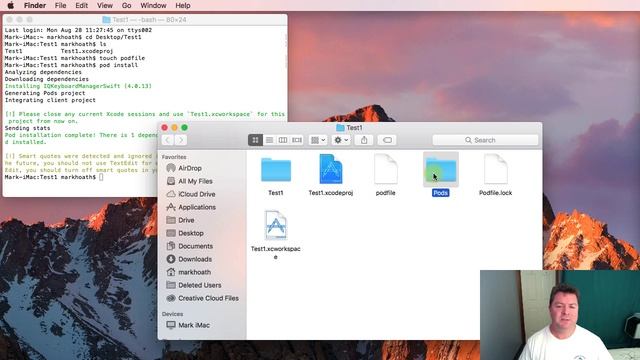Click the Favorites sidebar heading
This screenshot has height=360, width=640.
(174, 157)
